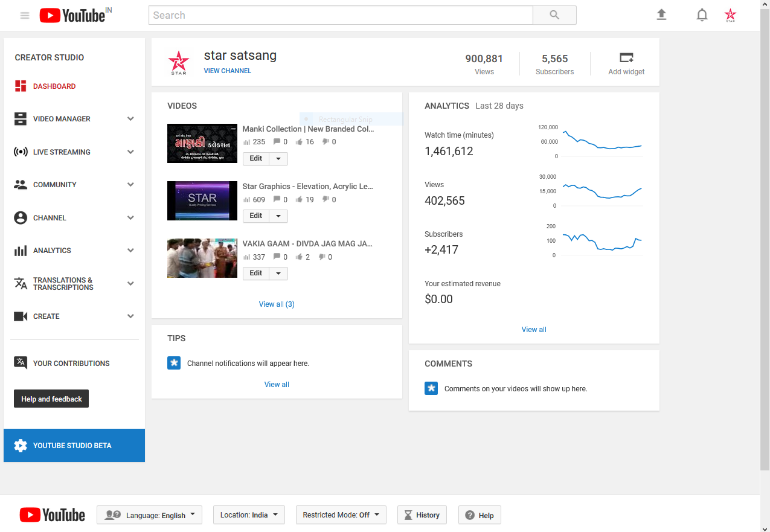This screenshot has width=770, height=532.
Task: Open Edit dropdown arrow for Star Graphics
Action: tap(278, 216)
